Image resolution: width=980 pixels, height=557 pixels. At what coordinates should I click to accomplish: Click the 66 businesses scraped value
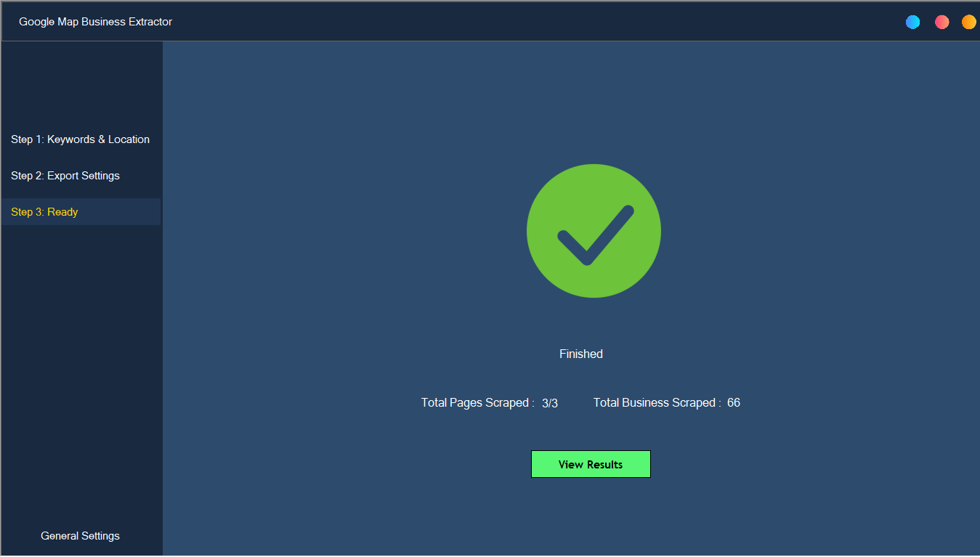pos(734,402)
